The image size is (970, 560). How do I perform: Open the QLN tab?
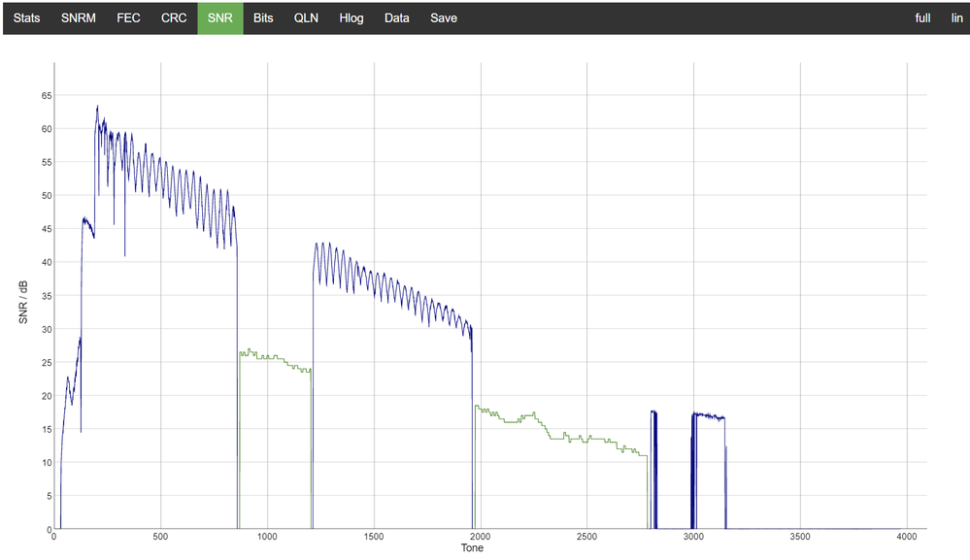coord(307,17)
